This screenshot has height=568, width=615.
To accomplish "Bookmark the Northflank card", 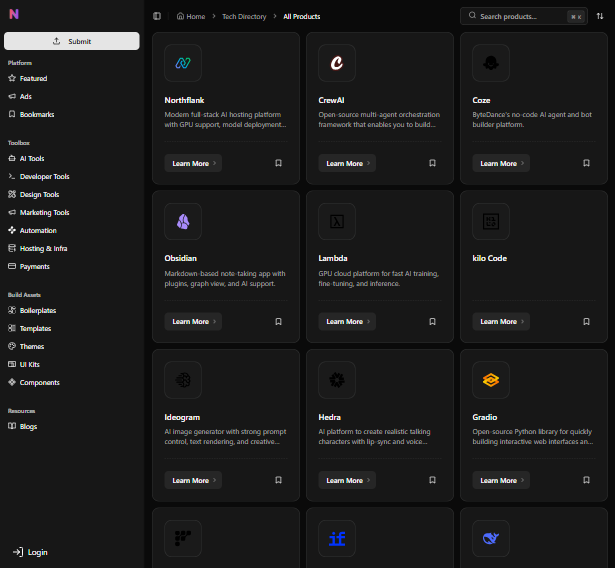I will [x=278, y=163].
